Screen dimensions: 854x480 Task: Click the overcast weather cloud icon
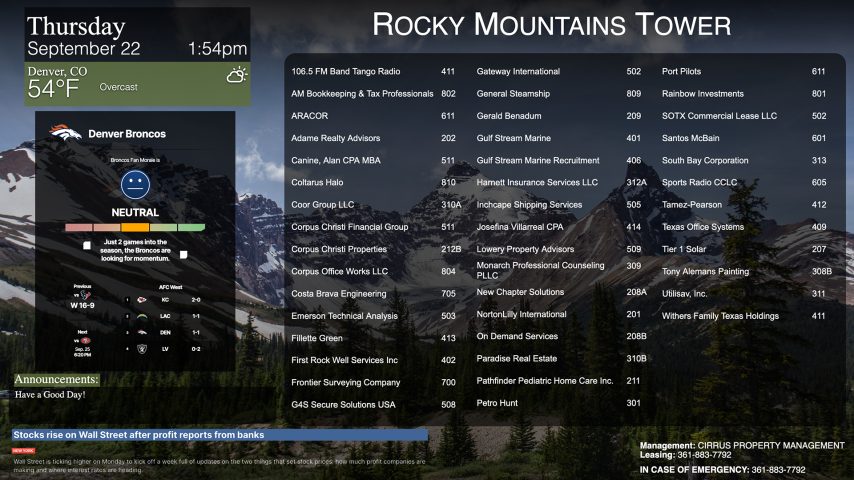[x=236, y=75]
